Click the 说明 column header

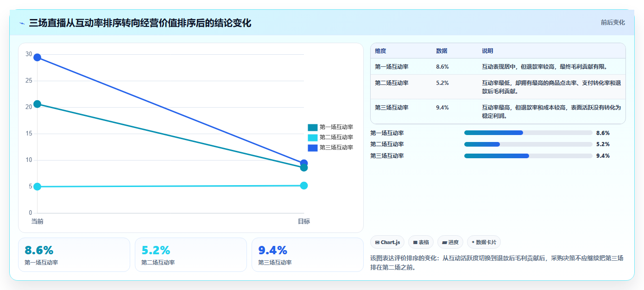tap(487, 51)
